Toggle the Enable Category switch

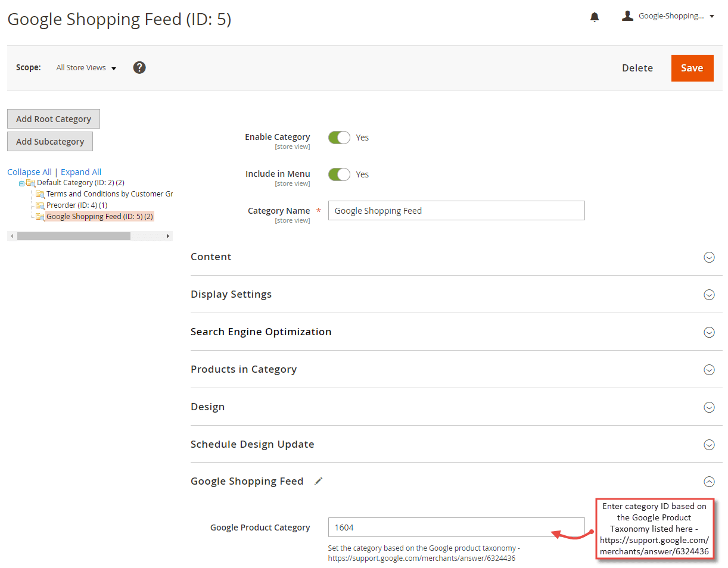(339, 138)
